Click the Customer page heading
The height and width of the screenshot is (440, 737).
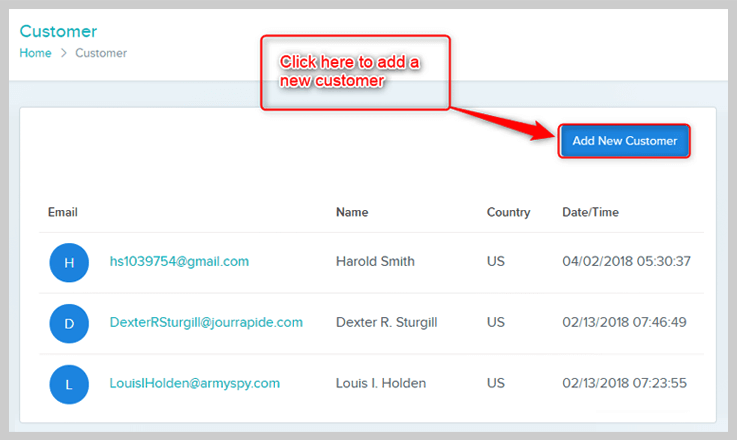[58, 31]
